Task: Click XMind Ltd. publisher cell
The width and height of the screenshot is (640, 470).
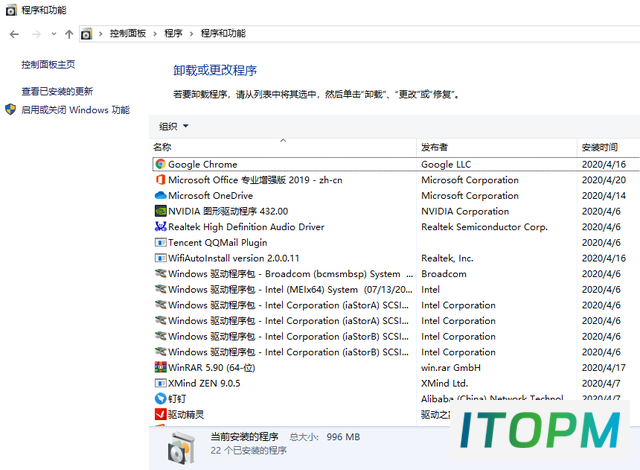Action: pyautogui.click(x=444, y=383)
